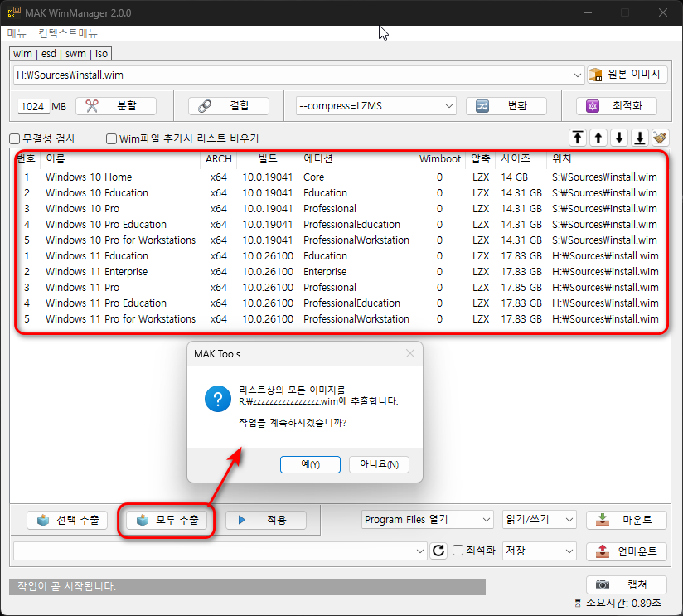This screenshot has height=616, width=683.
Task: Toggle Wim파일 추가시 리스트 비우기 checkbox
Action: pyautogui.click(x=112, y=138)
